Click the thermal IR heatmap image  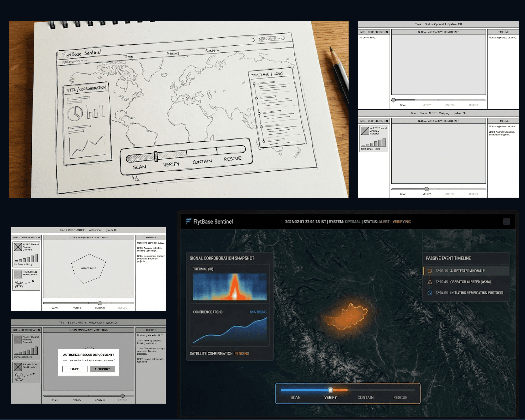click(x=230, y=286)
